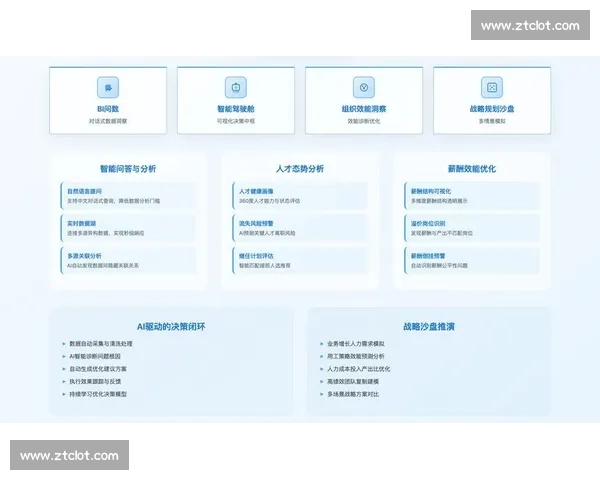Image resolution: width=600 pixels, height=480 pixels.
Task: Select the AI驱动的决策闭环 heading
Action: [x=171, y=327]
